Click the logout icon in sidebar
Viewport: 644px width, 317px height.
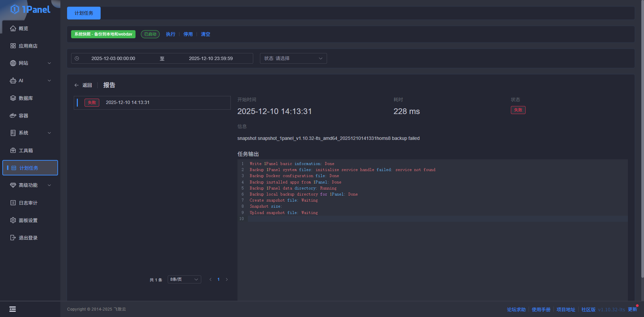click(13, 238)
